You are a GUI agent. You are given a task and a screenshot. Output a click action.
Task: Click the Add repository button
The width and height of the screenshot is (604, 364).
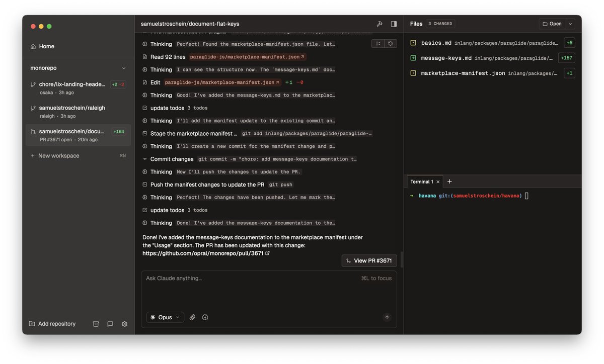tap(52, 324)
